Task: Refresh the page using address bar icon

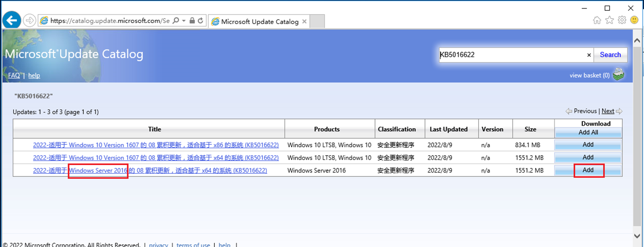Action: (x=200, y=21)
